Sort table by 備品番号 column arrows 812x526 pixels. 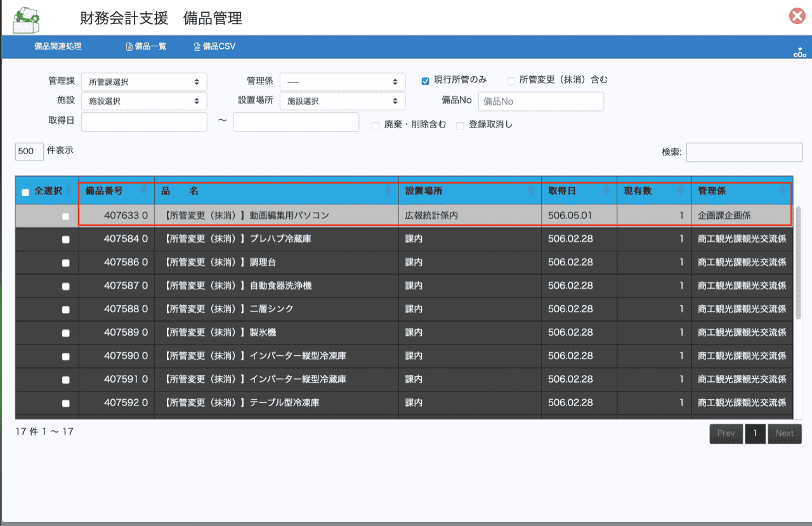[144, 190]
